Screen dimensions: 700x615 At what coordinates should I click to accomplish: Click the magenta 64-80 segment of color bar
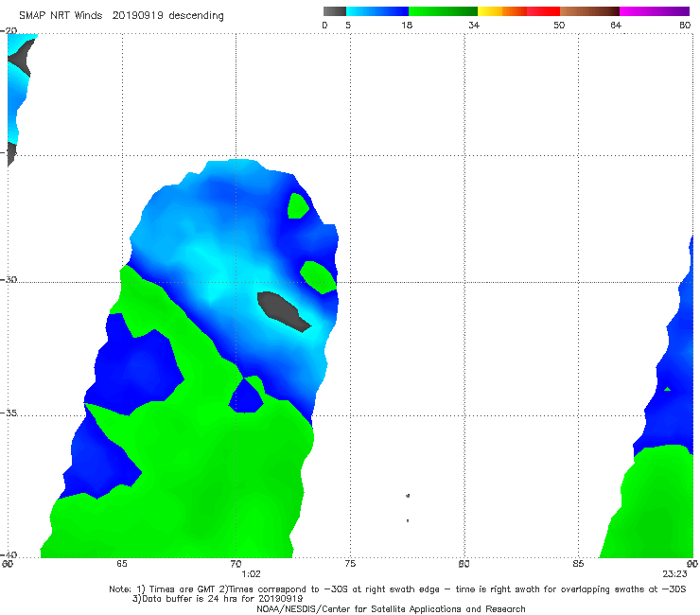click(x=655, y=11)
